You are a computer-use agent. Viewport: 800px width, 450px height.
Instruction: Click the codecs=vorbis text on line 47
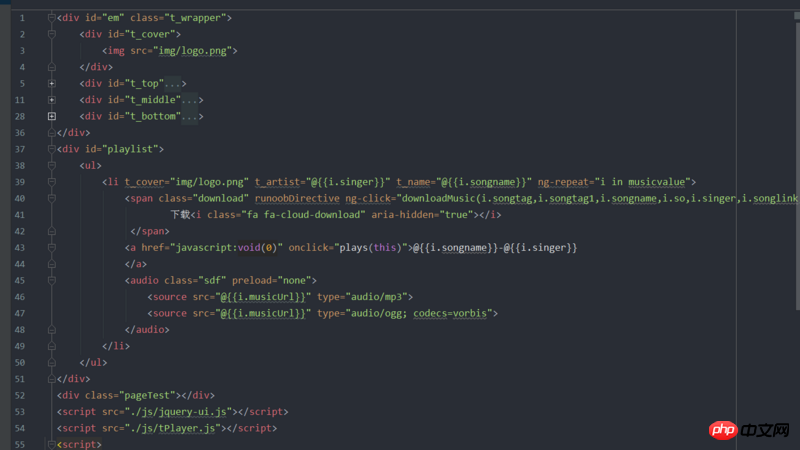[449, 313]
